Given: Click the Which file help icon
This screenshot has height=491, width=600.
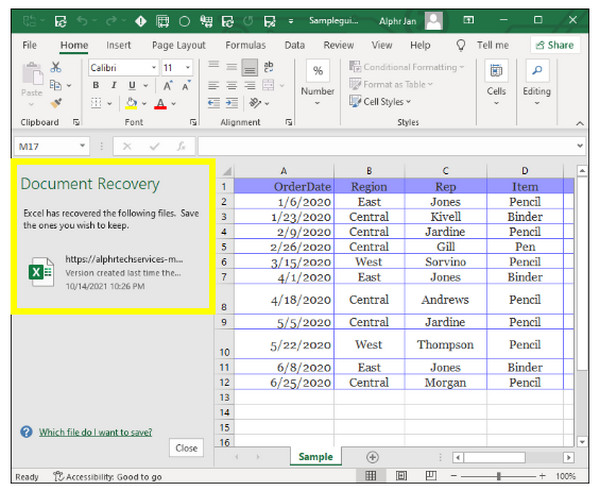Looking at the screenshot, I should (x=25, y=432).
